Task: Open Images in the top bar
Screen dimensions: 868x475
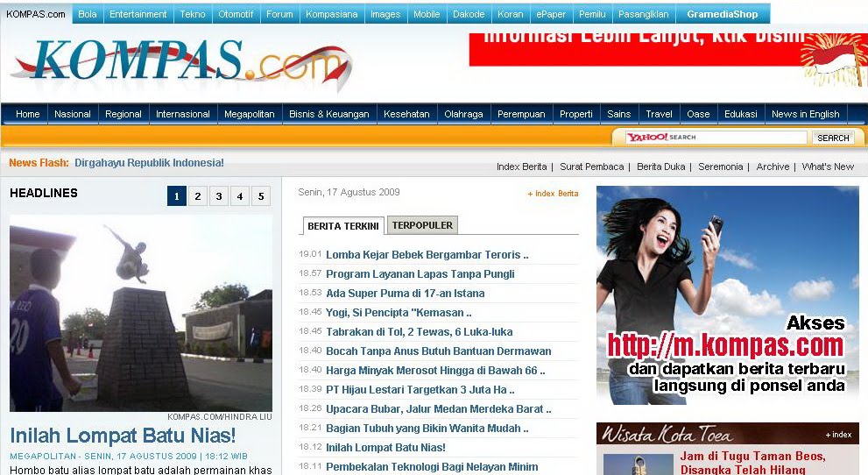Action: coord(385,14)
